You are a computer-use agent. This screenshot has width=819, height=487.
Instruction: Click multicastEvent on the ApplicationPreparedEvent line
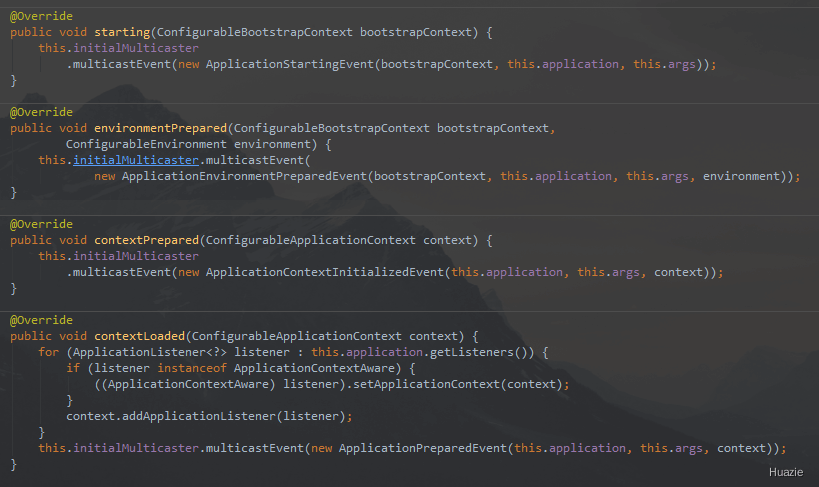click(x=255, y=448)
